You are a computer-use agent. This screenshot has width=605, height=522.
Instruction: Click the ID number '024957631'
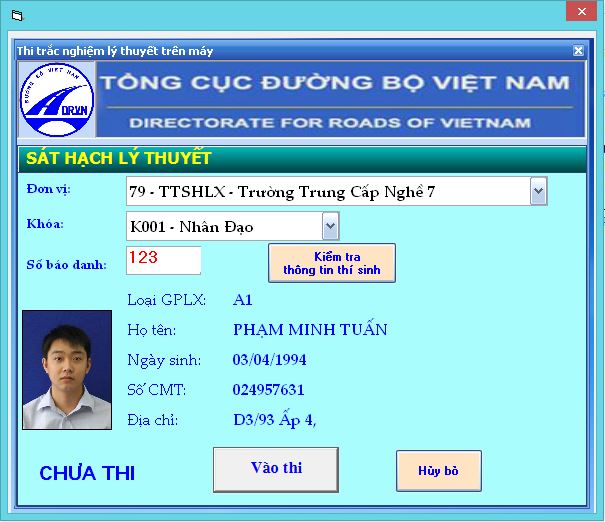click(269, 390)
